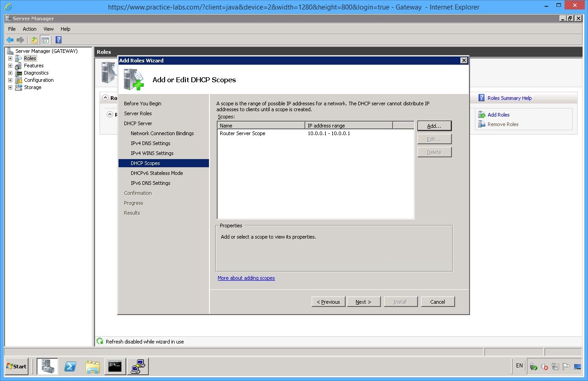Go to IPv4 WINS Settings wizard step
The width and height of the screenshot is (588, 381).
(152, 153)
